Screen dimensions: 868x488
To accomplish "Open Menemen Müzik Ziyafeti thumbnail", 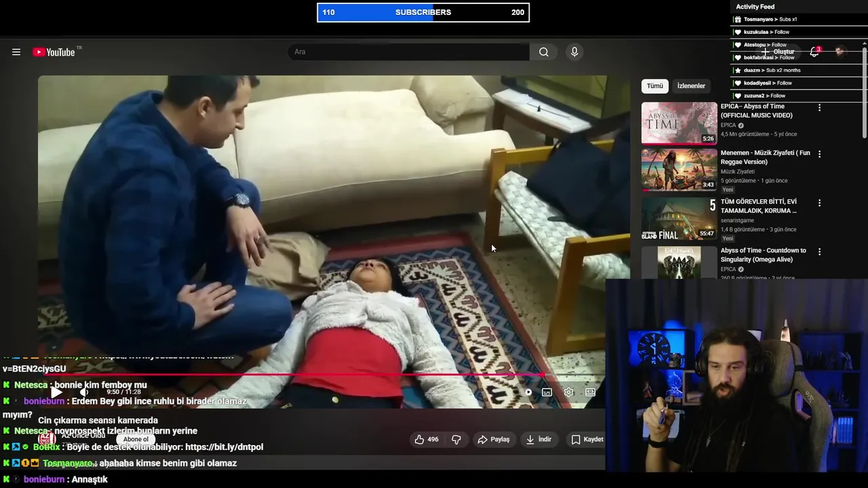I will click(679, 169).
